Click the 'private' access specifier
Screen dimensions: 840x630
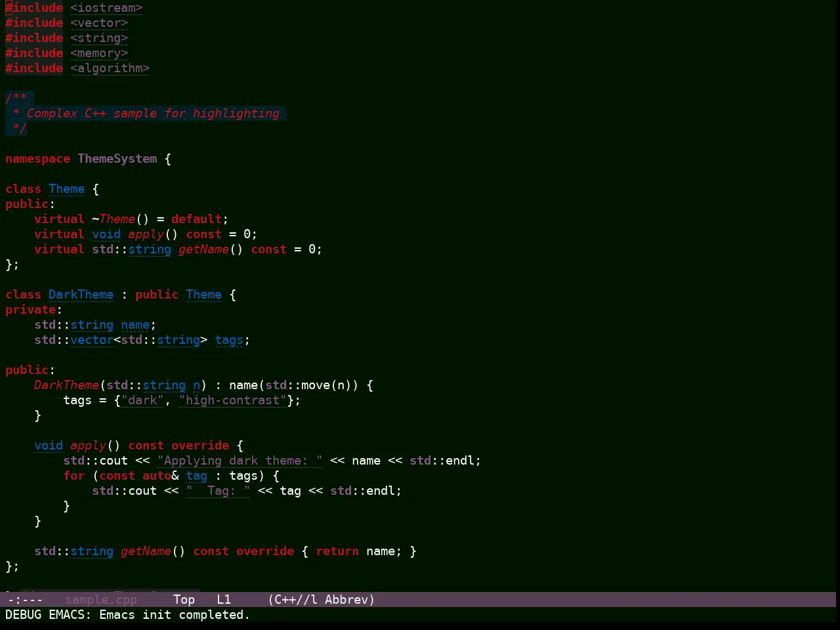click(30, 310)
